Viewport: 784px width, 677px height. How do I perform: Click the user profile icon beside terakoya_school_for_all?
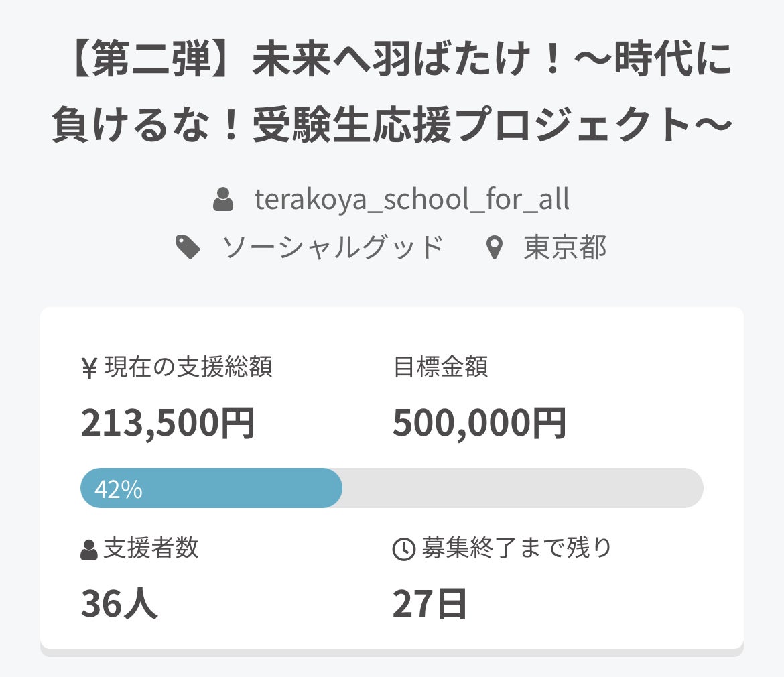pyautogui.click(x=223, y=200)
